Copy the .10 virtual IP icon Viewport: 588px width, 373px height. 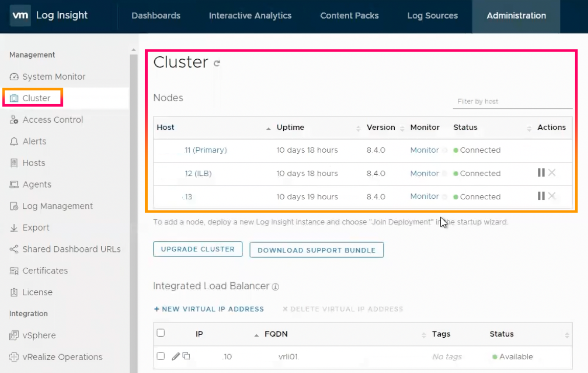(187, 356)
